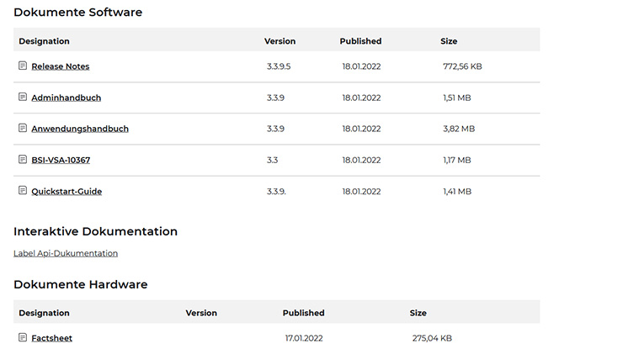Screen dimensions: 644x354
Task: Click the document icon beside Quickstart-Guide
Action: tap(23, 190)
